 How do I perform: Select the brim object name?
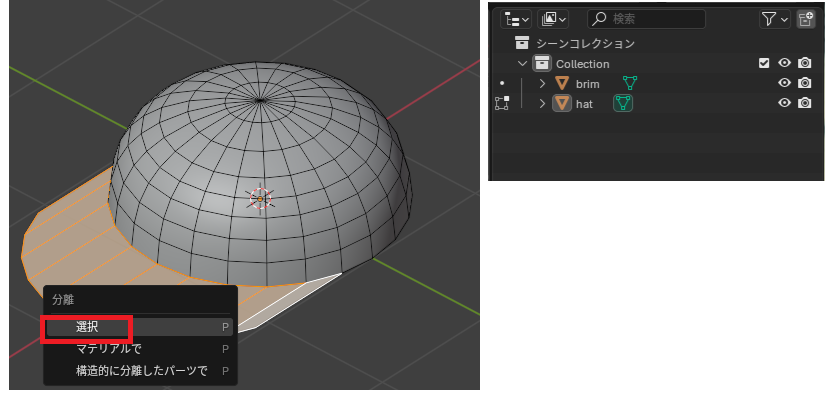pyautogui.click(x=587, y=84)
